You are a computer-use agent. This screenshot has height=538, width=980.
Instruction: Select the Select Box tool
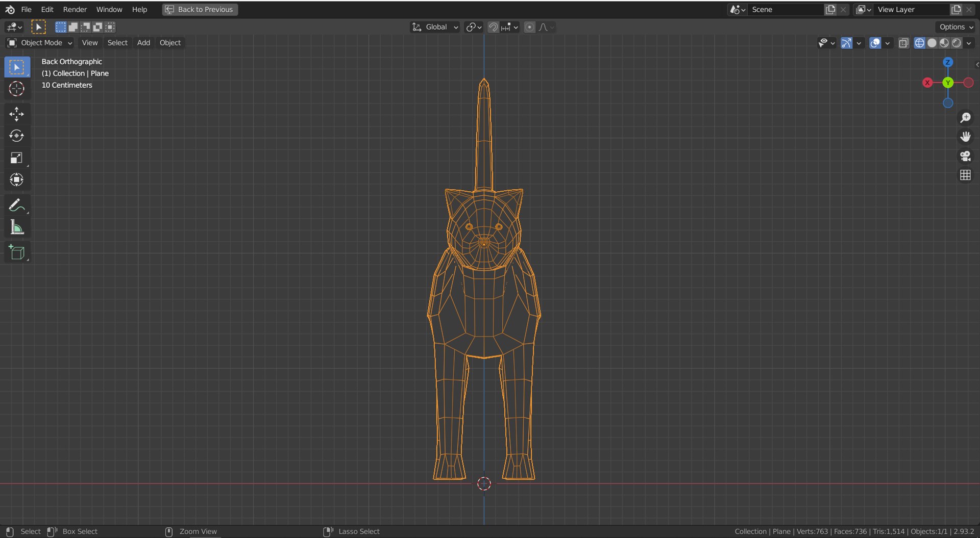[17, 67]
